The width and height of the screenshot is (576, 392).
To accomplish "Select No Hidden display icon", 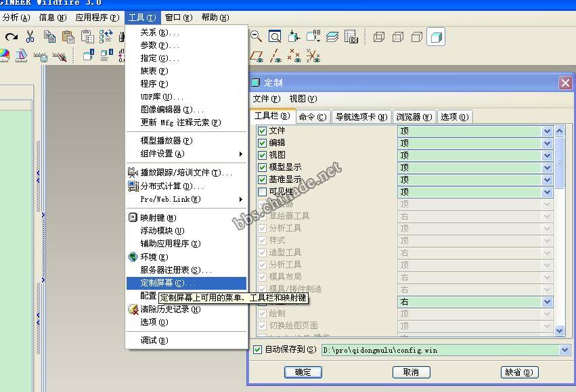I will pyautogui.click(x=417, y=37).
